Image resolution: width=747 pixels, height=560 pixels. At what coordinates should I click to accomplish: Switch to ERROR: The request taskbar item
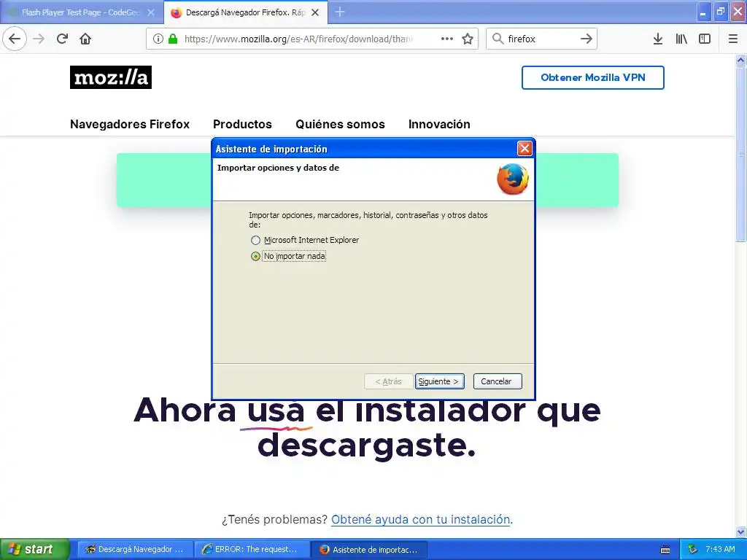point(252,550)
